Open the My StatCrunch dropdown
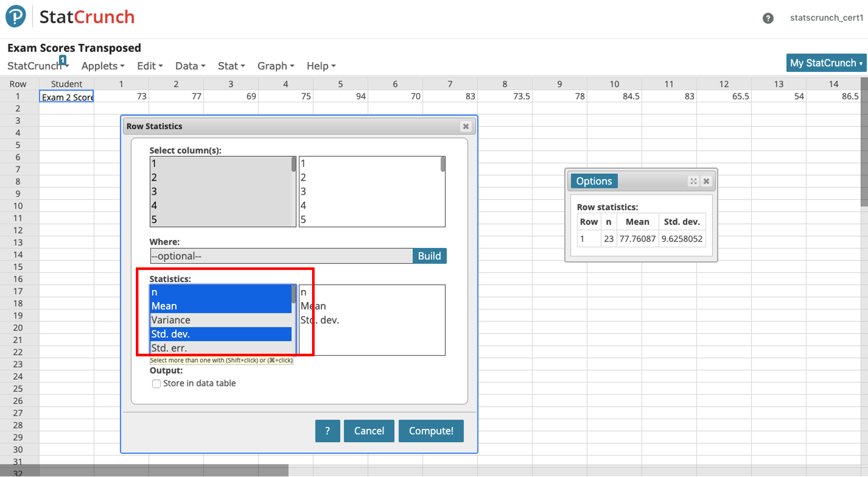This screenshot has width=868, height=477. (x=826, y=63)
